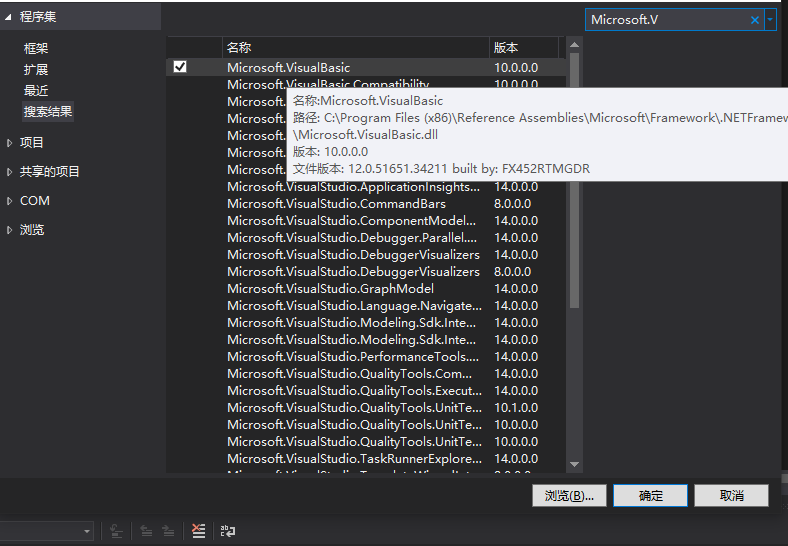Screen dimensions: 788x546
Task: Collapse the 程序集 tree node
Action: (8, 17)
